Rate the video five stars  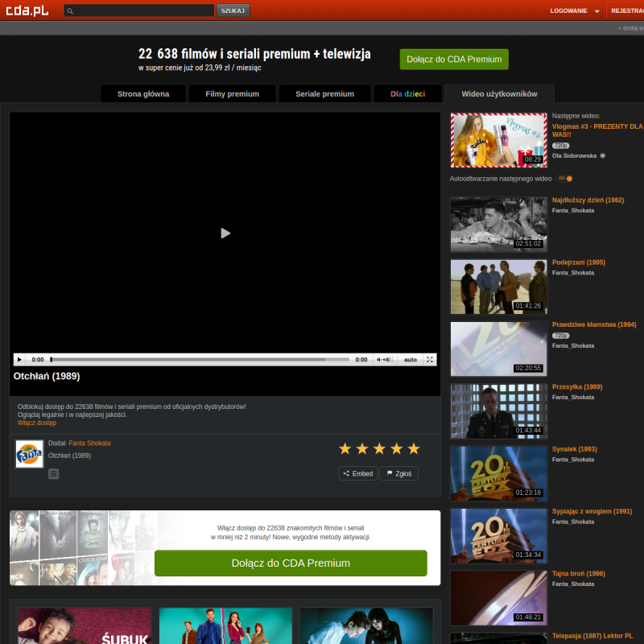[414, 448]
